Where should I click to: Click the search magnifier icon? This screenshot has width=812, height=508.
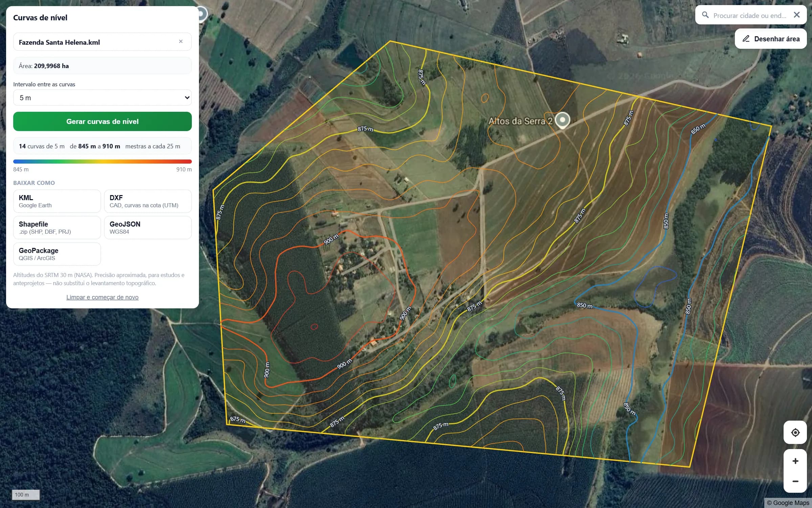tap(705, 15)
